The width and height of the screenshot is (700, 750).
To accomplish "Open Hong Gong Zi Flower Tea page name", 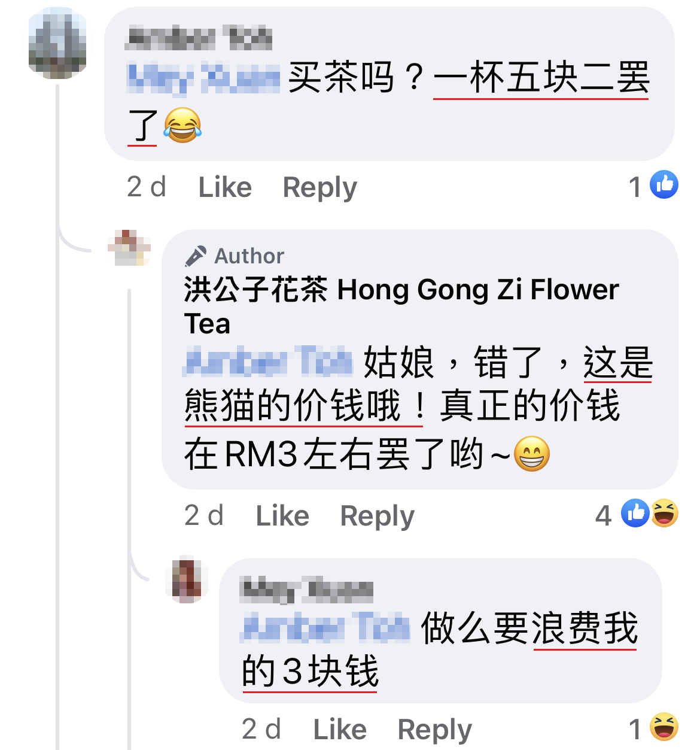I will click(x=401, y=306).
